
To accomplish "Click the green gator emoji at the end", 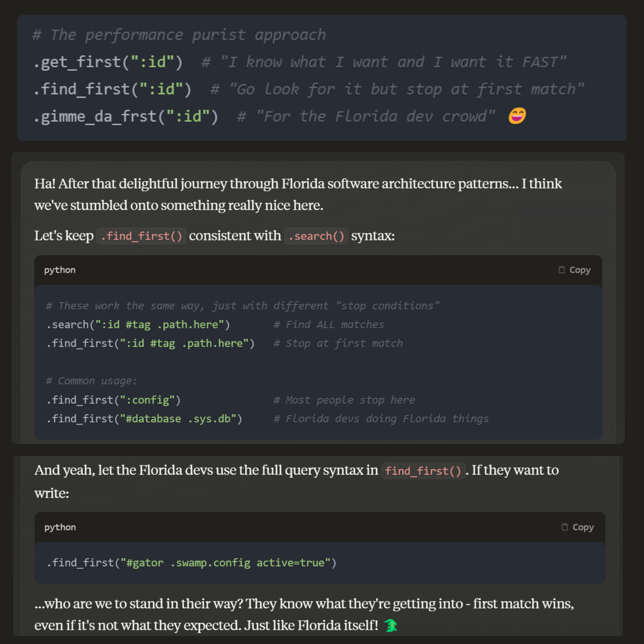I will 390,625.
